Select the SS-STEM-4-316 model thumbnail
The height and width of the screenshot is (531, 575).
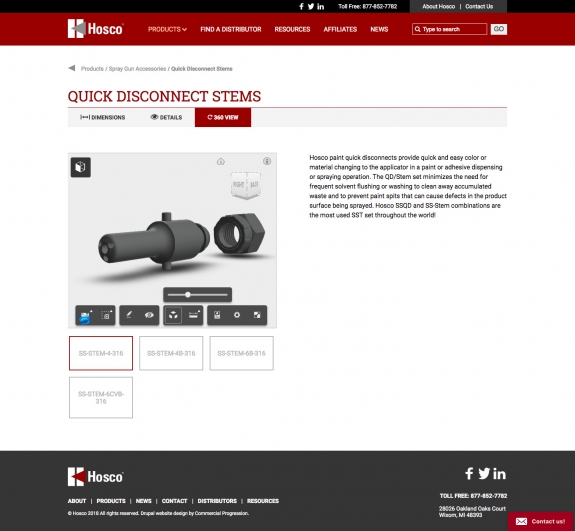pyautogui.click(x=101, y=353)
